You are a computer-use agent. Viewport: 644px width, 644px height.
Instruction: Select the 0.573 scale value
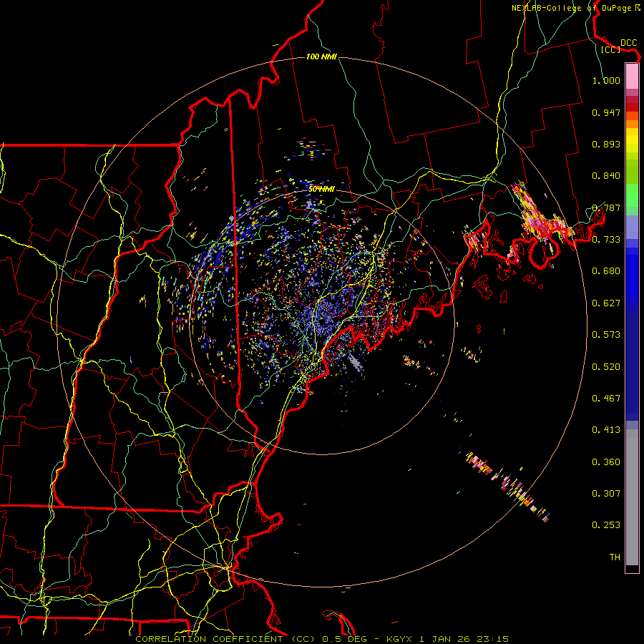point(606,335)
